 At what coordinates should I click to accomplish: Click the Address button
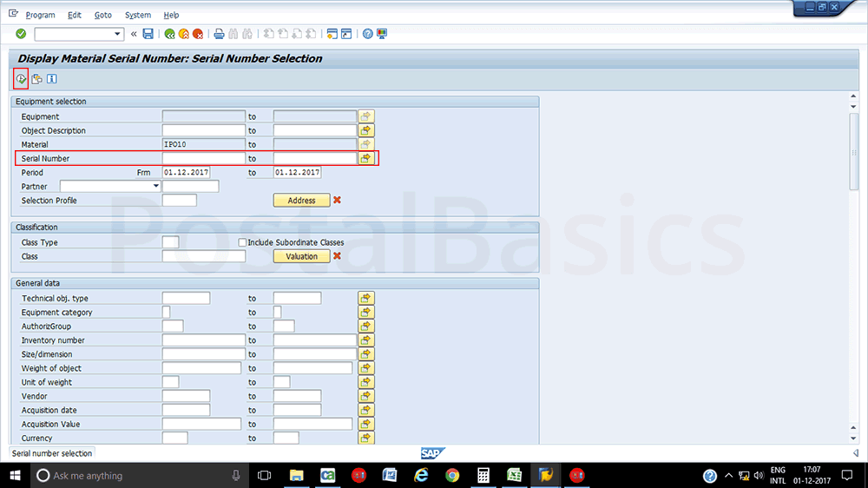coord(301,201)
